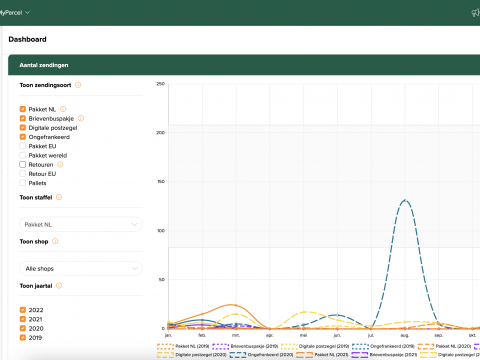
Task: Uncheck the Digitale postzegel checkbox
Action: 23,127
